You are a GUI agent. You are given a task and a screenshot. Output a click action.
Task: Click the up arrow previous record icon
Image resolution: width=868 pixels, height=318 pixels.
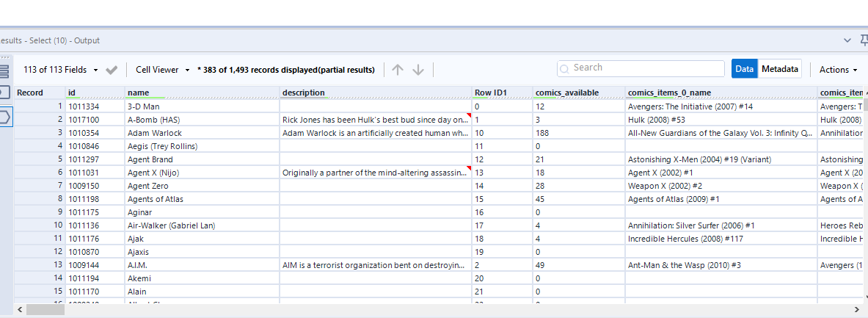pos(398,70)
